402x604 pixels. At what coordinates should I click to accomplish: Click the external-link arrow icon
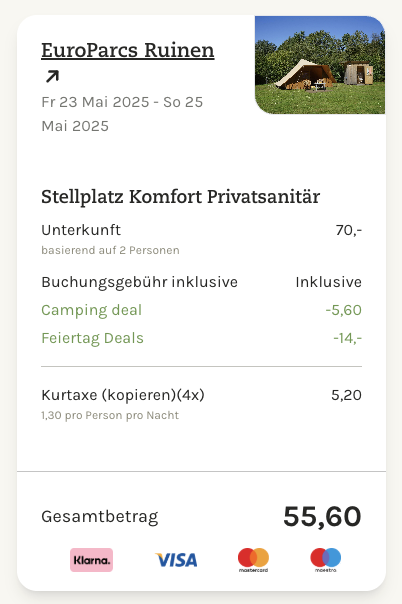click(x=52, y=76)
